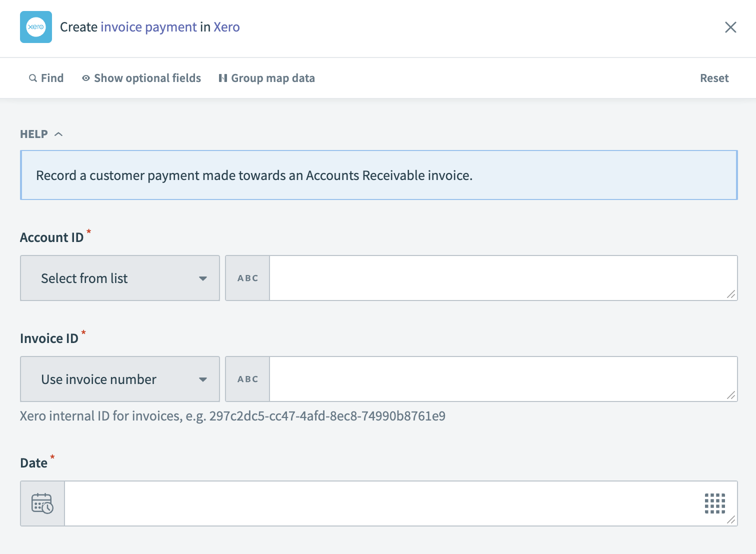This screenshot has width=756, height=554.
Task: Click the Xero app logo icon
Action: (x=35, y=27)
